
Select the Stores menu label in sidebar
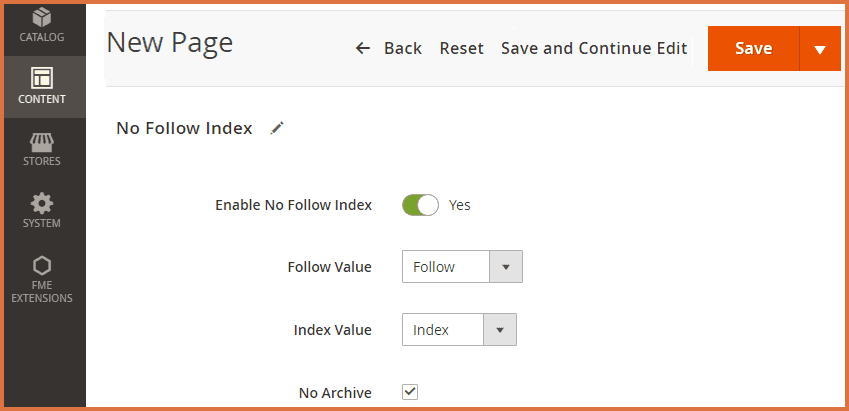point(42,161)
